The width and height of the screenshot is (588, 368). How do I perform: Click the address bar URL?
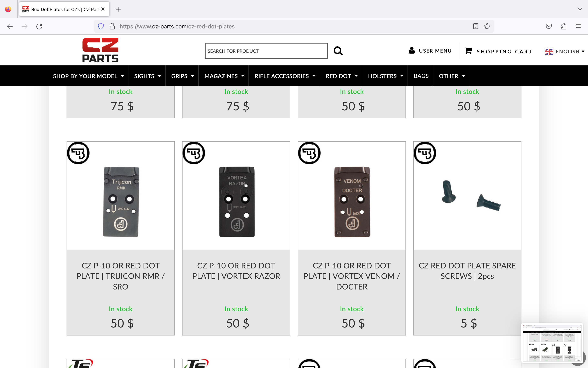pyautogui.click(x=177, y=26)
